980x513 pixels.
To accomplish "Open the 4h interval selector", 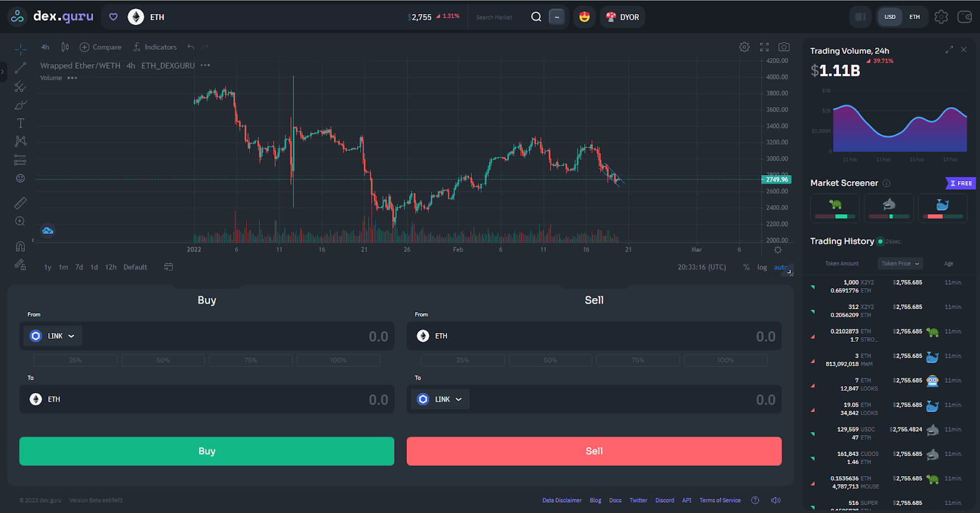I will (x=45, y=47).
